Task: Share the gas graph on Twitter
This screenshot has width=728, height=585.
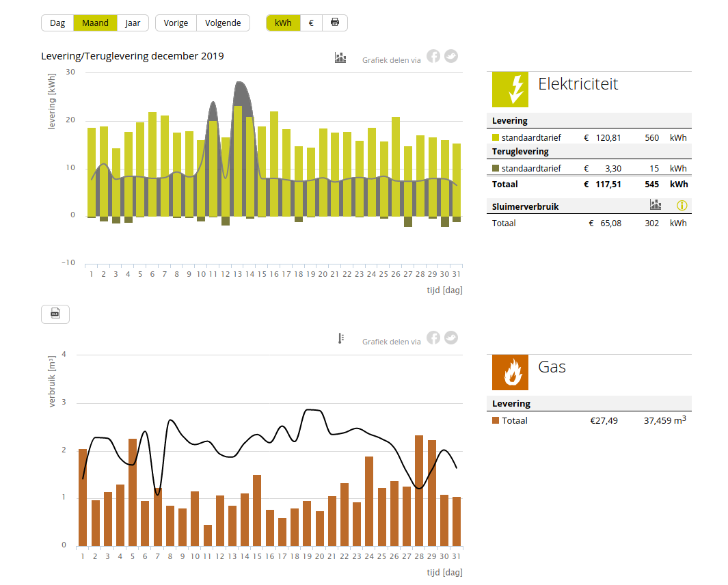Action: [450, 338]
